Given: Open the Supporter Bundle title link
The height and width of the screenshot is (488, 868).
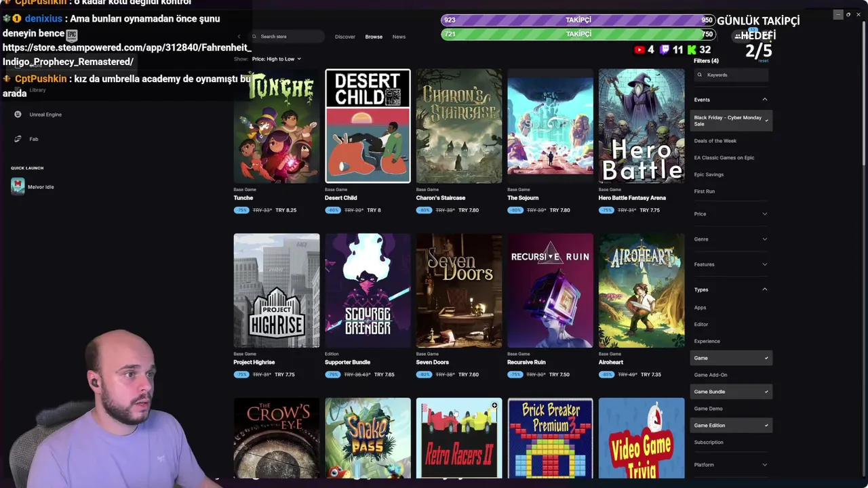Looking at the screenshot, I should coord(347,363).
